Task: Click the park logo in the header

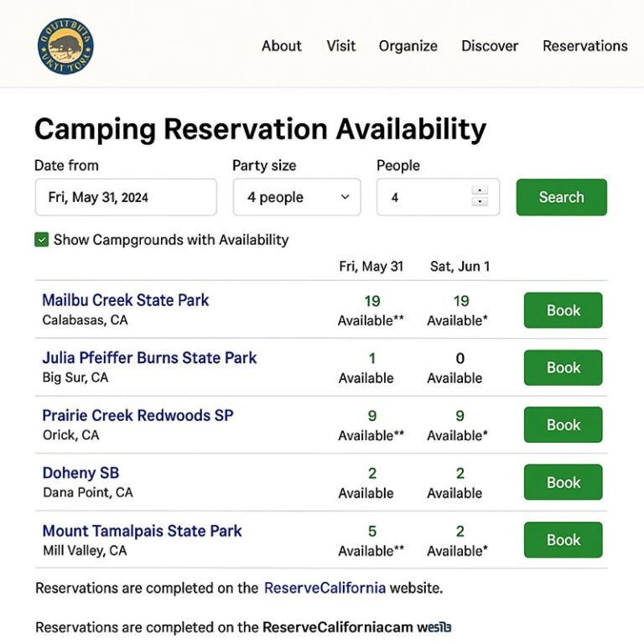Action: [x=65, y=46]
